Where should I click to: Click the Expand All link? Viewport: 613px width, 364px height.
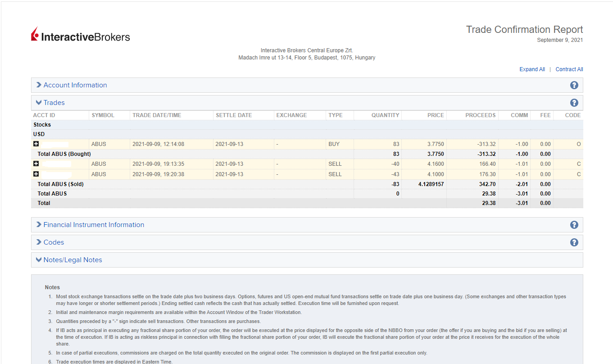tap(532, 69)
